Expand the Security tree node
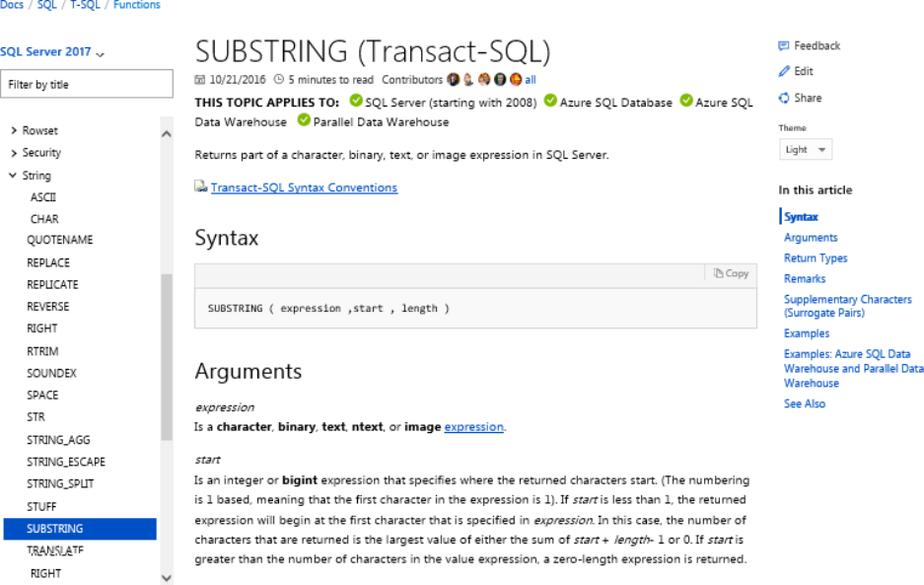The width and height of the screenshot is (924, 585). [x=14, y=153]
